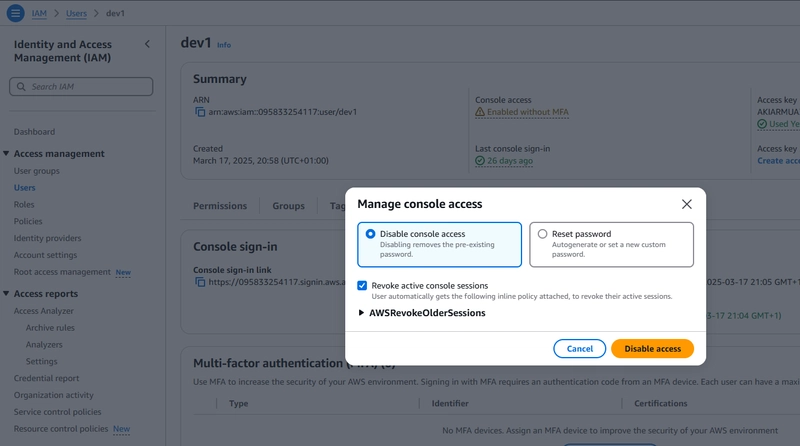
Task: Collapse the Access reports section
Action: point(6,293)
